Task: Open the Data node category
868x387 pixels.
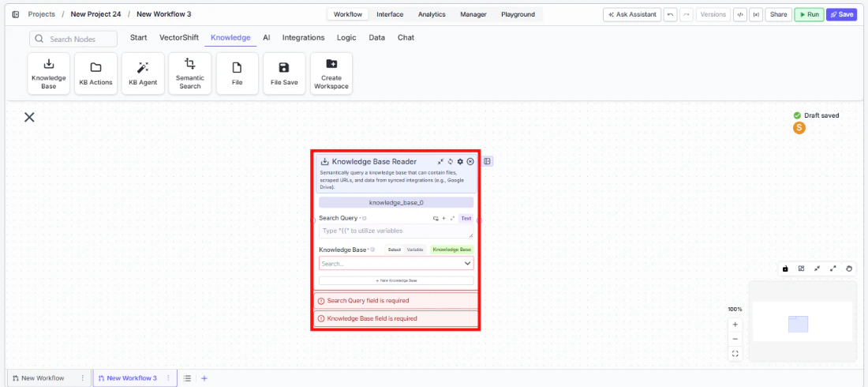Action: (x=377, y=38)
